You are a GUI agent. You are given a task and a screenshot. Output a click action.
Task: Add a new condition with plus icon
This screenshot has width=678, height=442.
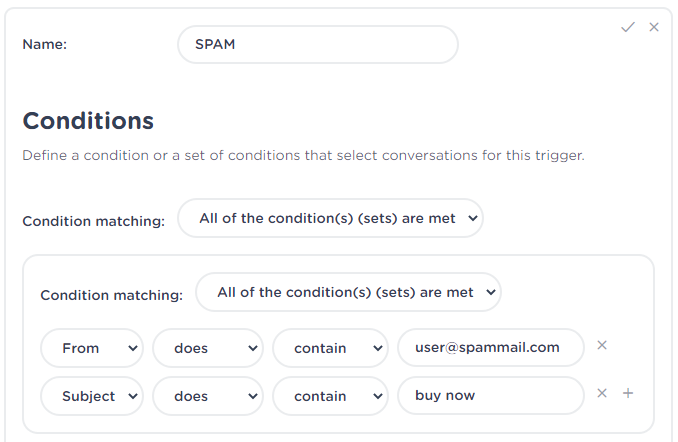point(628,393)
